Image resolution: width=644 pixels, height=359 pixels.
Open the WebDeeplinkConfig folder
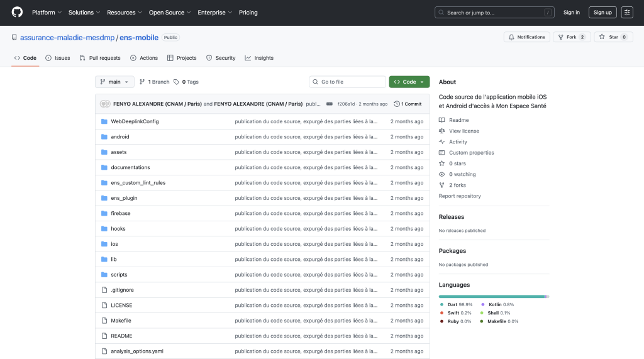coord(135,121)
